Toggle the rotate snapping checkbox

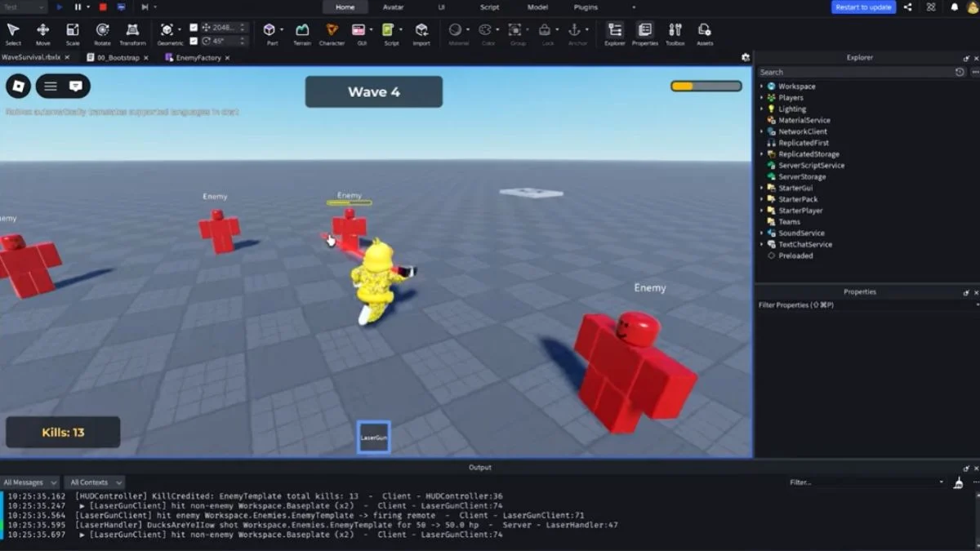194,40
